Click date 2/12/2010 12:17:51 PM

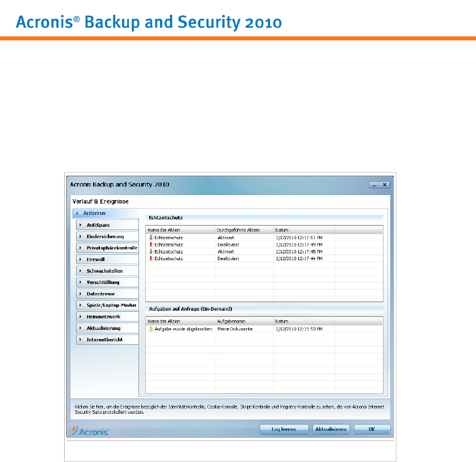pos(299,238)
